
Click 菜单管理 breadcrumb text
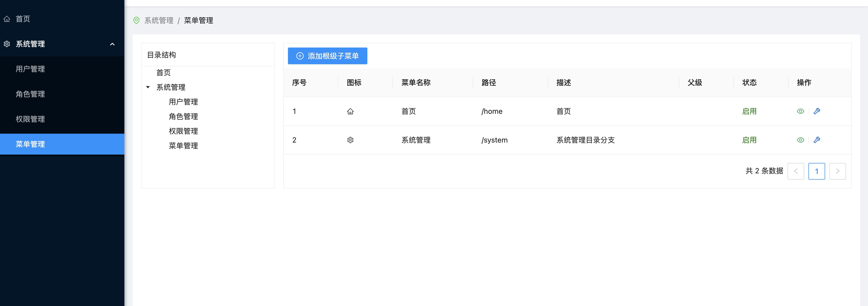199,21
